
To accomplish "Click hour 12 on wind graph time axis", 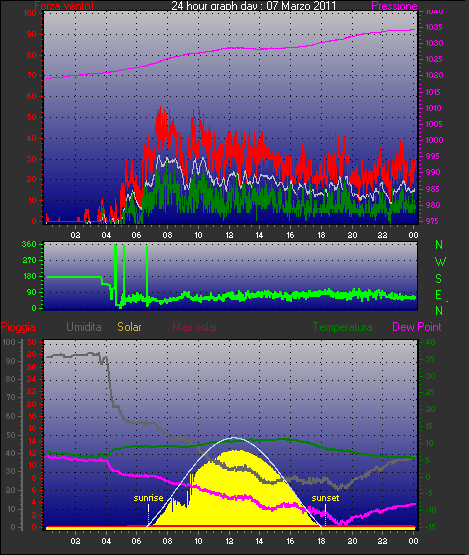I will (229, 235).
